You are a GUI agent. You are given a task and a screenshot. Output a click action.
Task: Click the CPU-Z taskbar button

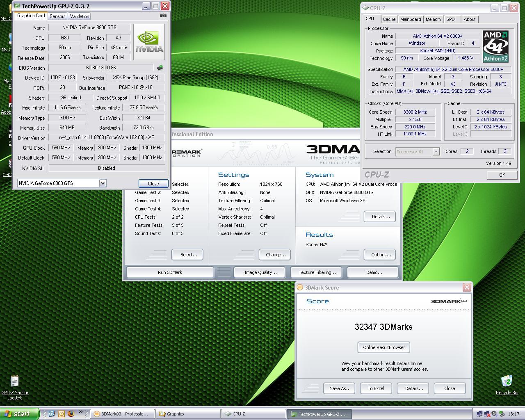point(253,414)
